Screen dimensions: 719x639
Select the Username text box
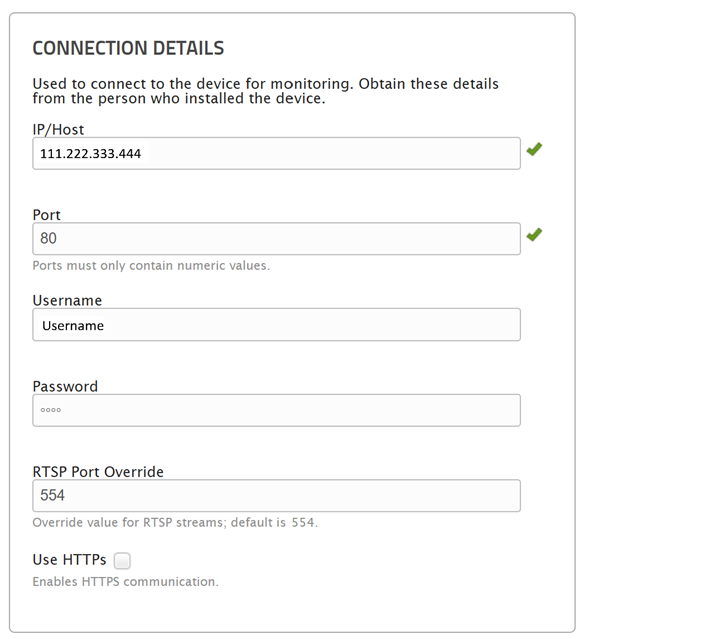276,325
